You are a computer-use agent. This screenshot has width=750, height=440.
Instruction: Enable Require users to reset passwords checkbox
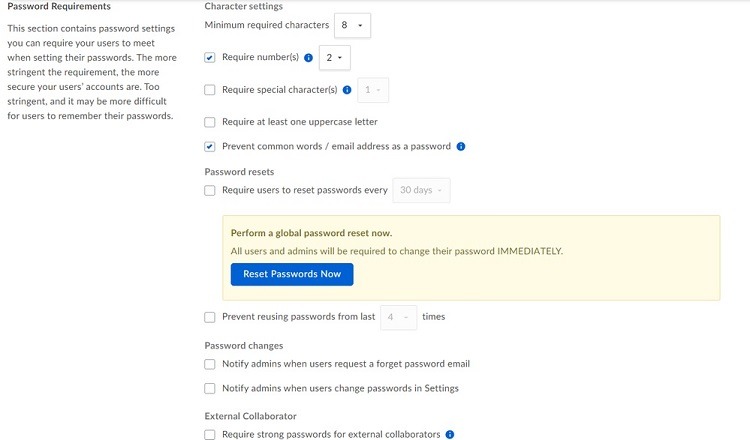click(210, 190)
